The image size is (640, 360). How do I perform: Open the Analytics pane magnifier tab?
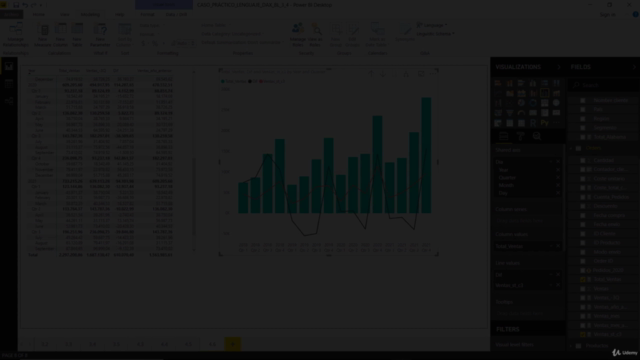click(537, 136)
